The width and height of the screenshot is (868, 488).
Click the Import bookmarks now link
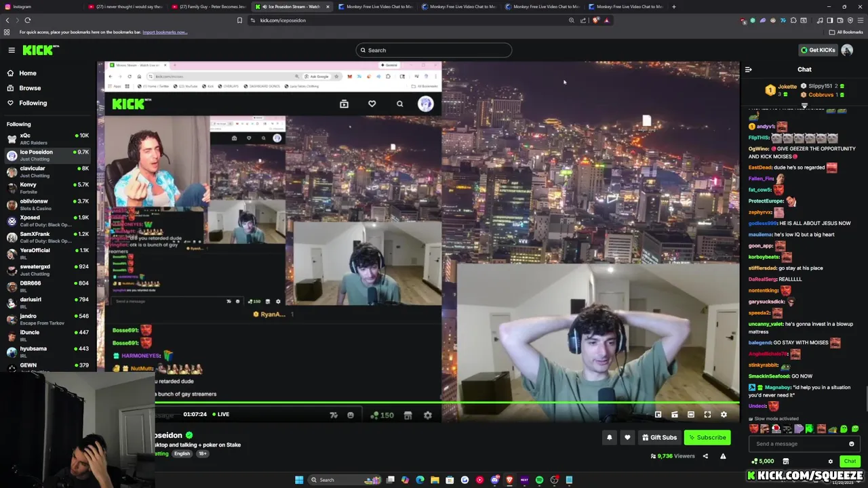point(165,32)
